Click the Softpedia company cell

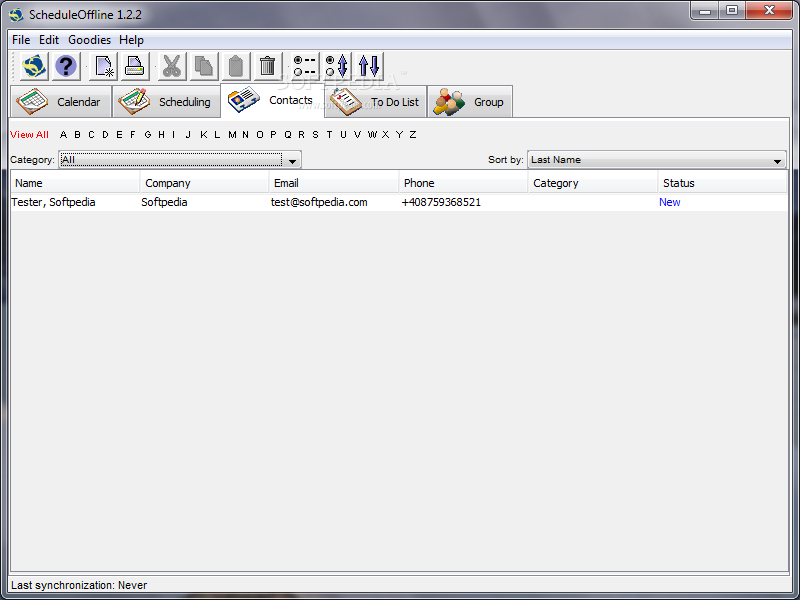164,202
